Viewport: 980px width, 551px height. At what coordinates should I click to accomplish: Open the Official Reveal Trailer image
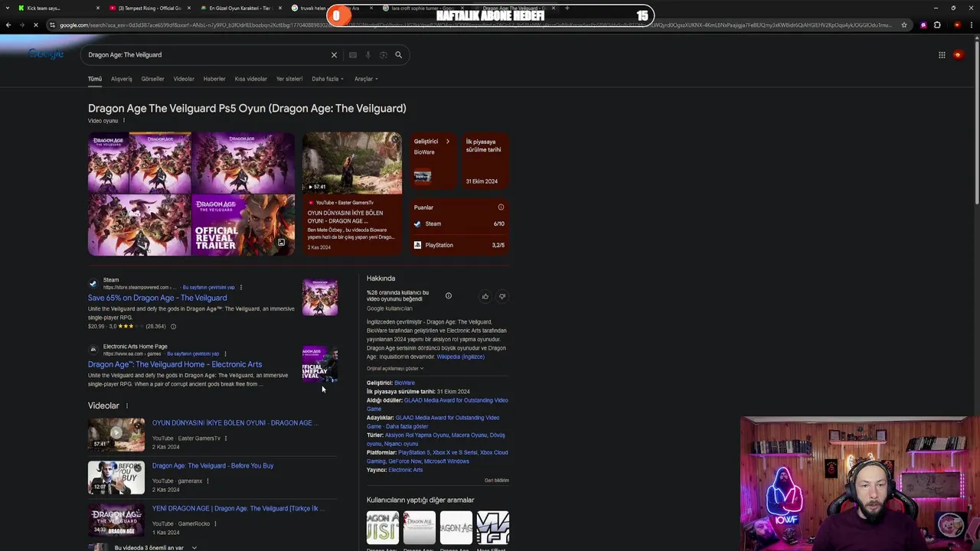[243, 225]
